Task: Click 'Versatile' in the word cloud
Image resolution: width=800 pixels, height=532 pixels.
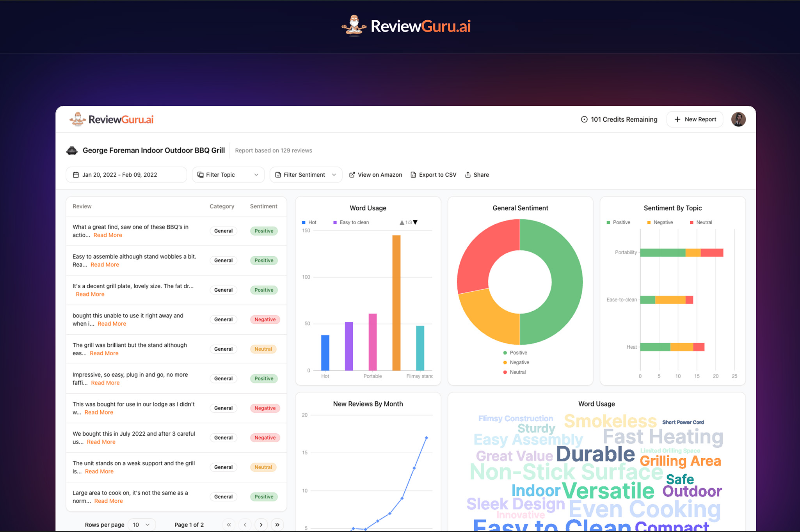Action: (608, 491)
